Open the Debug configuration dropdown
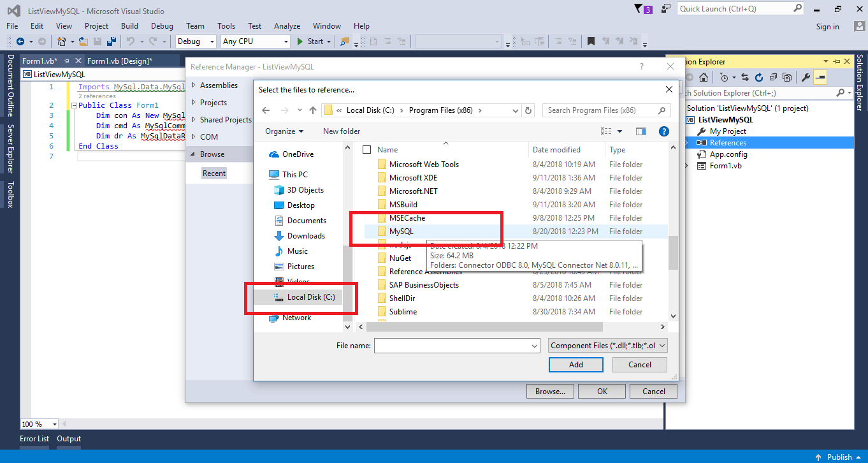Image resolution: width=868 pixels, height=463 pixels. [x=196, y=41]
